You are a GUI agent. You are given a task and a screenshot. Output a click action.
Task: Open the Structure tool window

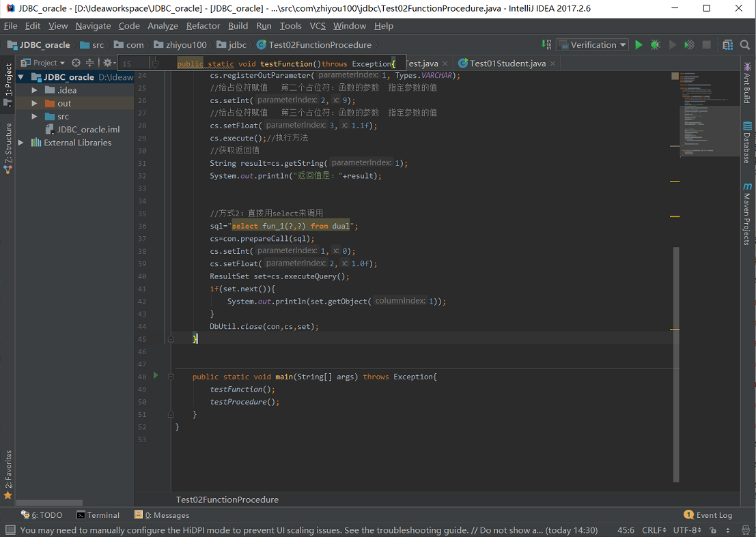(8, 148)
